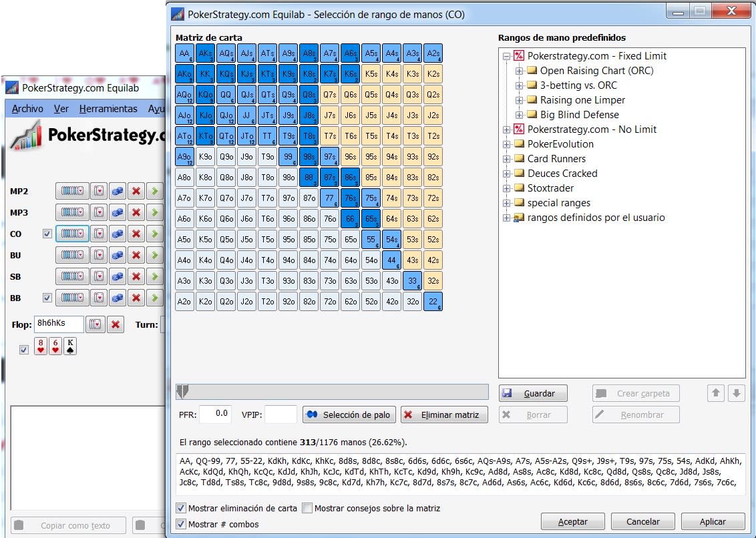Click green arrow for SB row
Screen dimensions: 756x538
[x=155, y=276]
